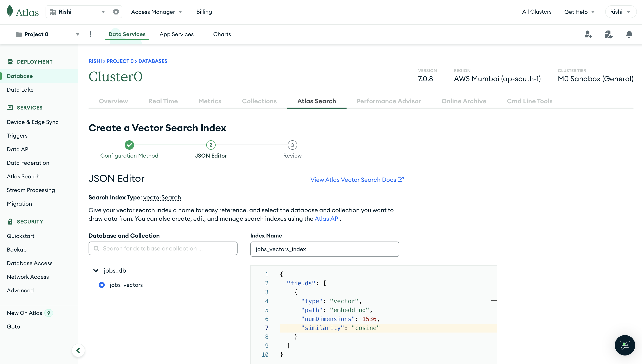This screenshot has height=364, width=642.
Task: Open the Project 0 selector dropdown
Action: point(47,34)
